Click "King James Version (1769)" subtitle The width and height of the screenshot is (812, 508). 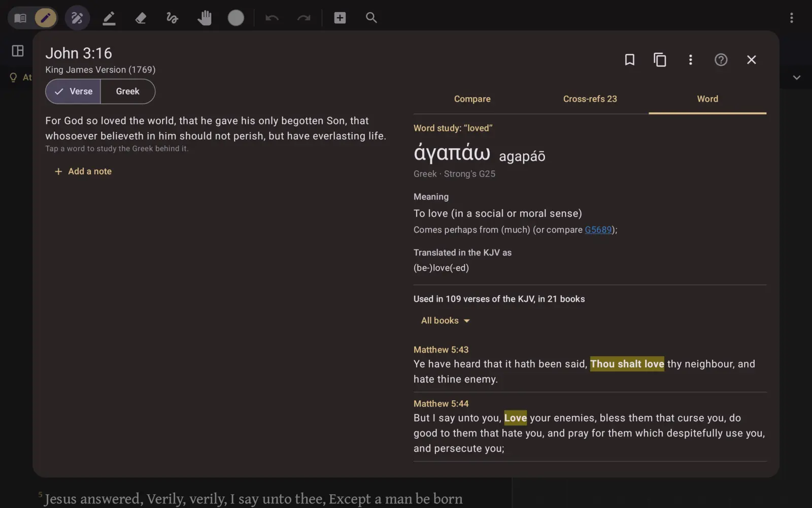(x=100, y=70)
